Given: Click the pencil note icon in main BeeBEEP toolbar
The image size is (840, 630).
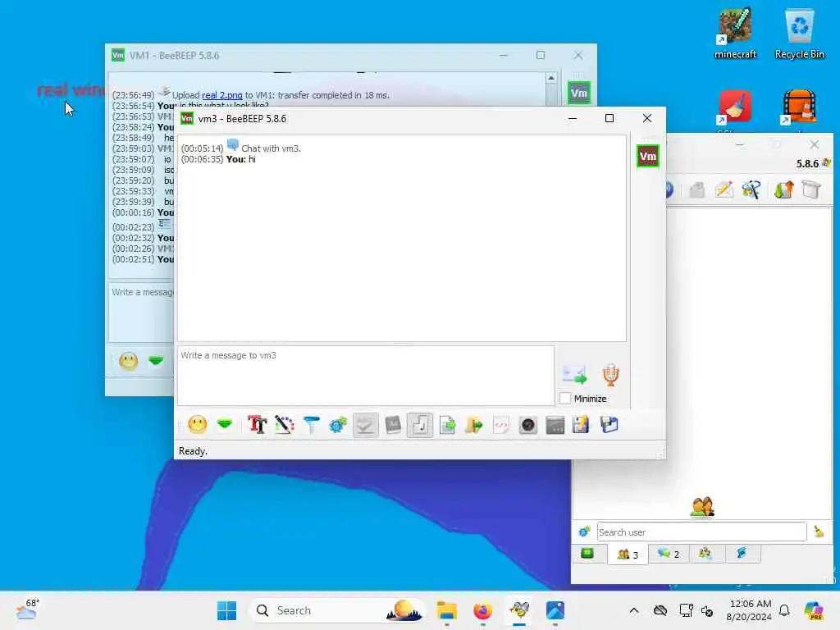Looking at the screenshot, I should click(724, 189).
